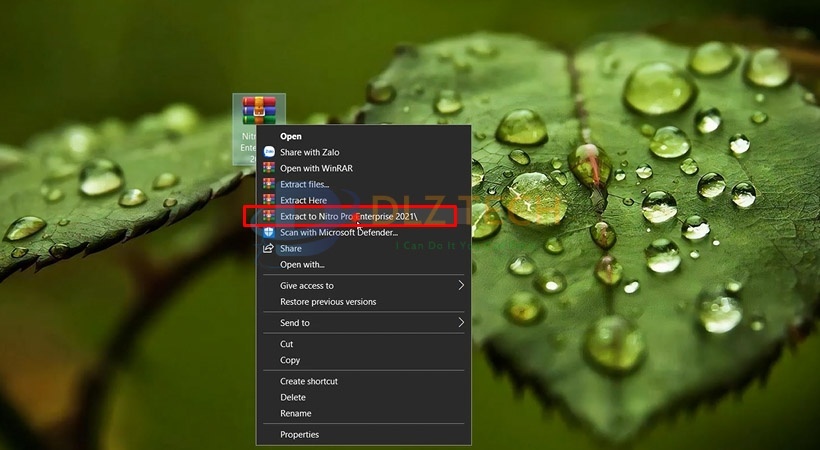This screenshot has height=450, width=820.
Task: Select Give access to
Action: click(x=306, y=286)
